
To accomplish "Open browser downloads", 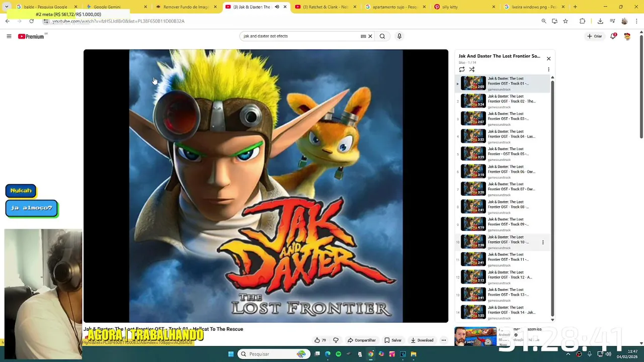I will click(x=600, y=21).
